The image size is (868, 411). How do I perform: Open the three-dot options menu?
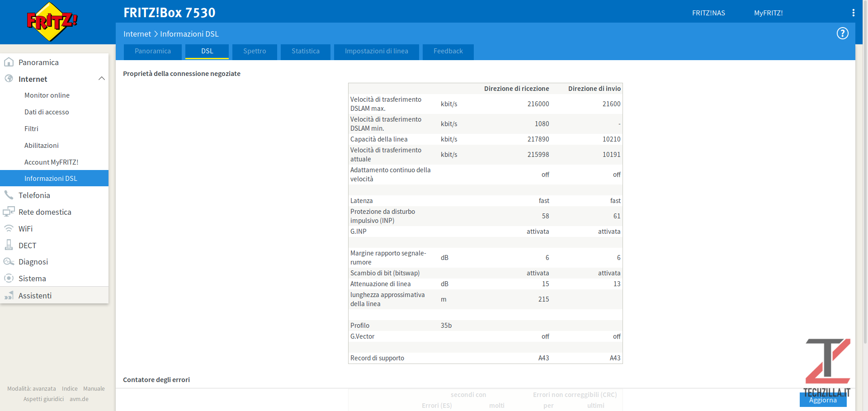coord(853,13)
